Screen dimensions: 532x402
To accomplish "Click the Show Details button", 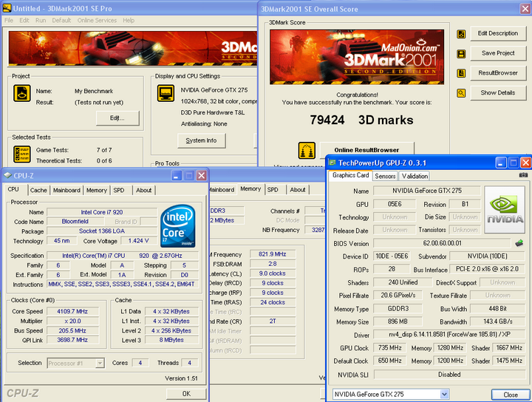I will pos(498,92).
